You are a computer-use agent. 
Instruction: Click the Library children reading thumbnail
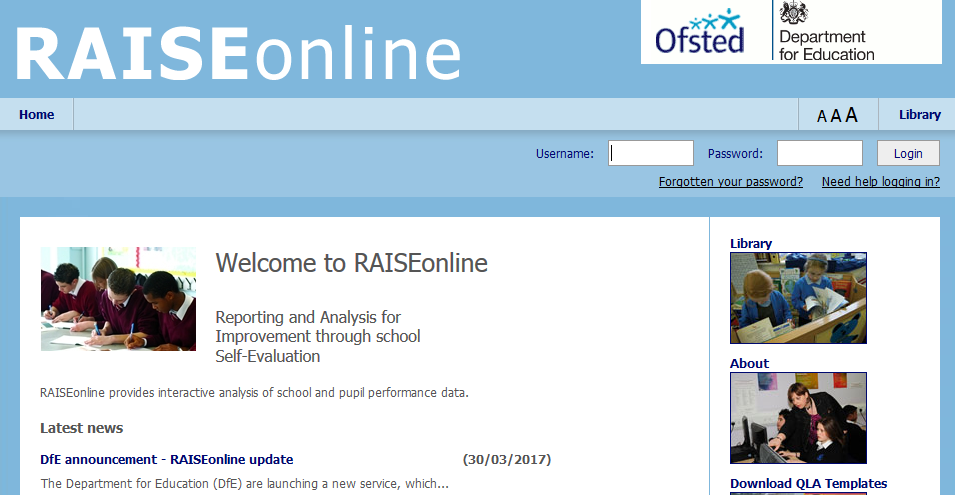798,298
